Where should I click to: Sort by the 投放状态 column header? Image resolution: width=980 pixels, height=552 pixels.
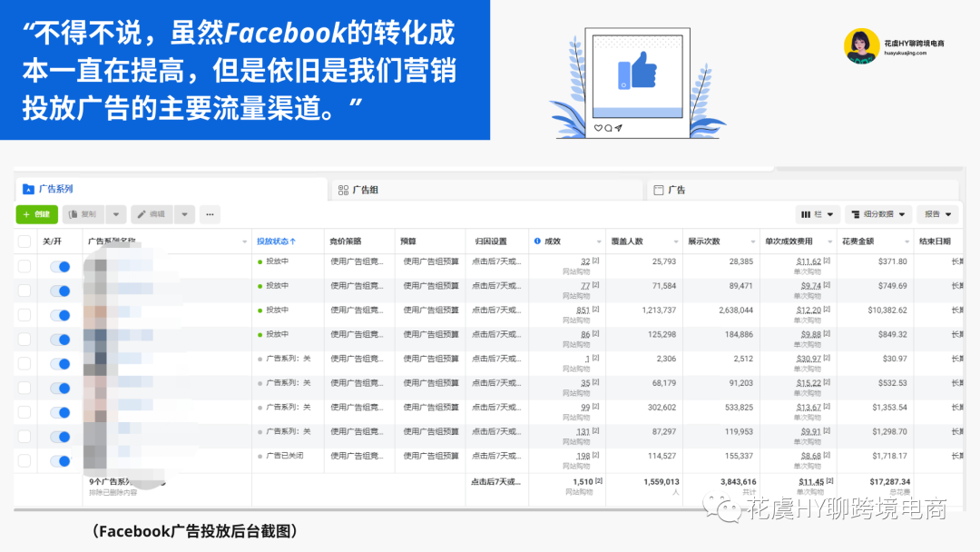[276, 241]
